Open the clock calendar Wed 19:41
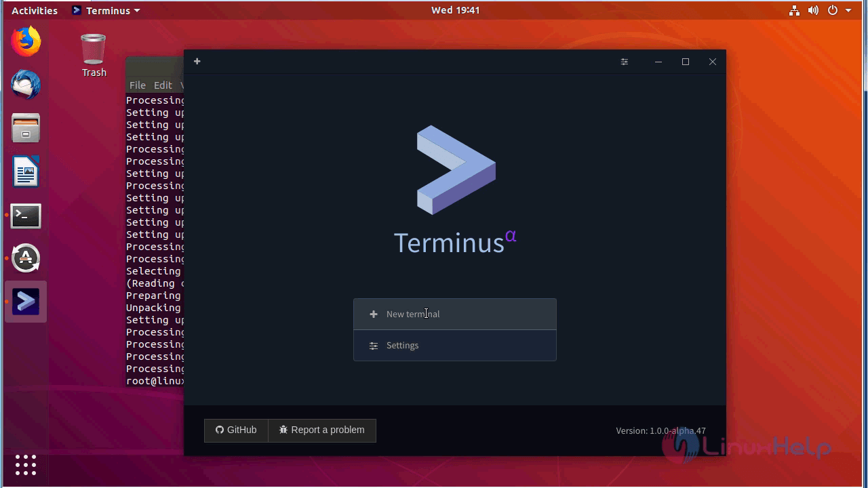The width and height of the screenshot is (868, 488). click(x=455, y=10)
